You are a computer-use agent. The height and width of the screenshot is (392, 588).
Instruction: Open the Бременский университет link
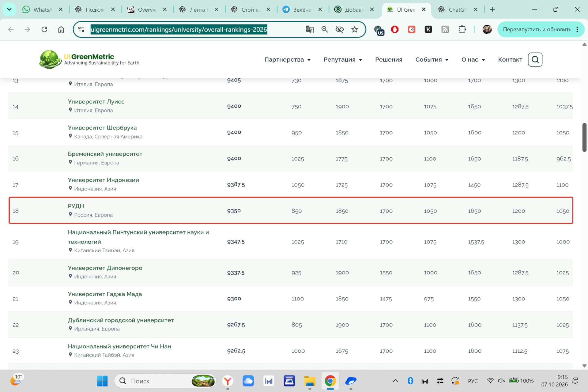pyautogui.click(x=105, y=154)
